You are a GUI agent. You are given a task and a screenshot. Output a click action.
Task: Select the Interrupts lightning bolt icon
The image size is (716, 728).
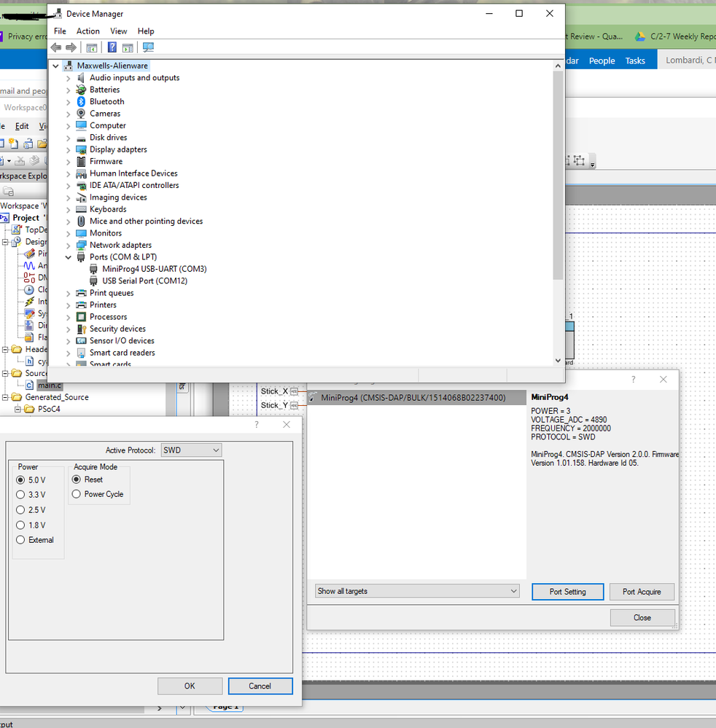pyautogui.click(x=30, y=301)
